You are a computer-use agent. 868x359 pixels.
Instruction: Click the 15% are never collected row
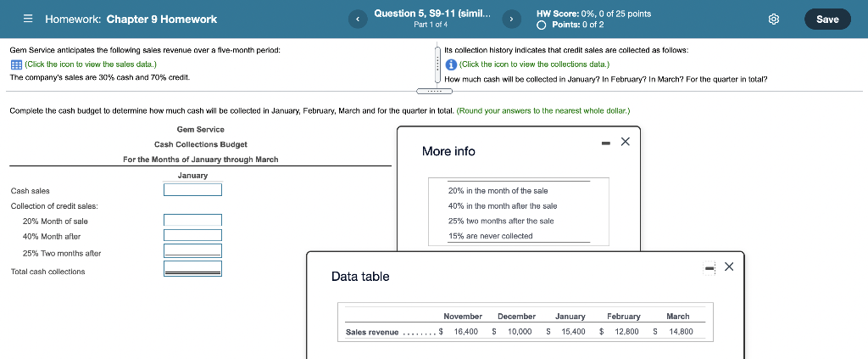(491, 236)
